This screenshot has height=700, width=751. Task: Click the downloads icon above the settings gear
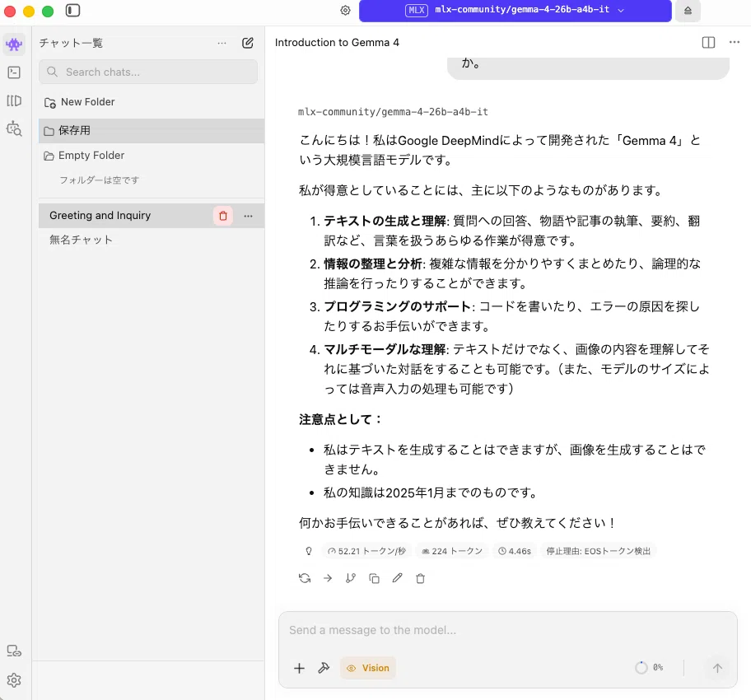click(14, 651)
